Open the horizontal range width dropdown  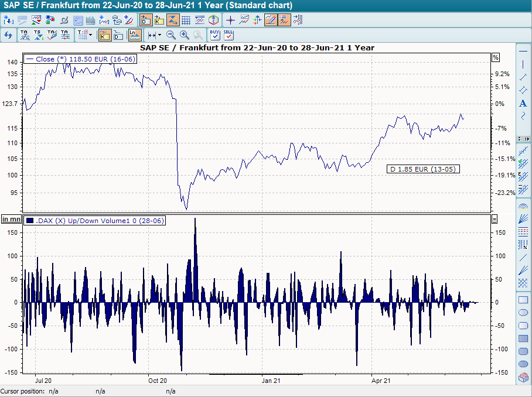tap(159, 35)
